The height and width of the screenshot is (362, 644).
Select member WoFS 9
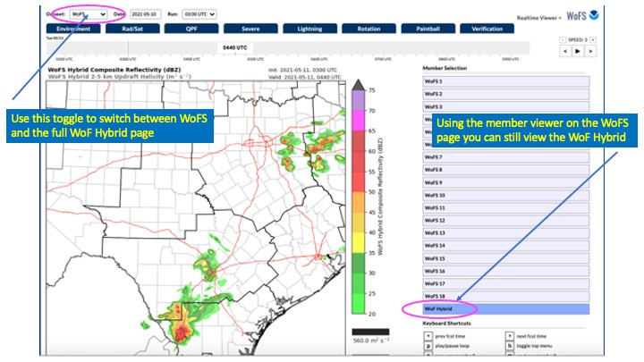[x=506, y=182]
